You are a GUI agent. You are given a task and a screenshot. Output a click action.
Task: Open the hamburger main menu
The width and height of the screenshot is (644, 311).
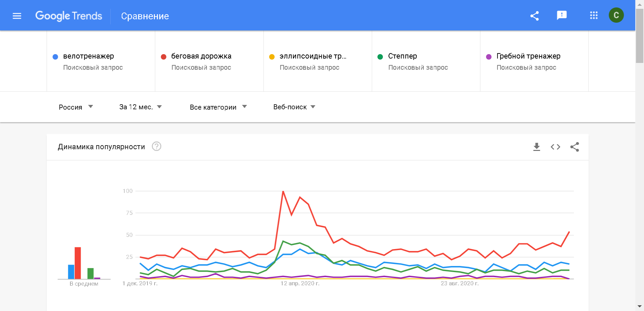click(x=17, y=16)
